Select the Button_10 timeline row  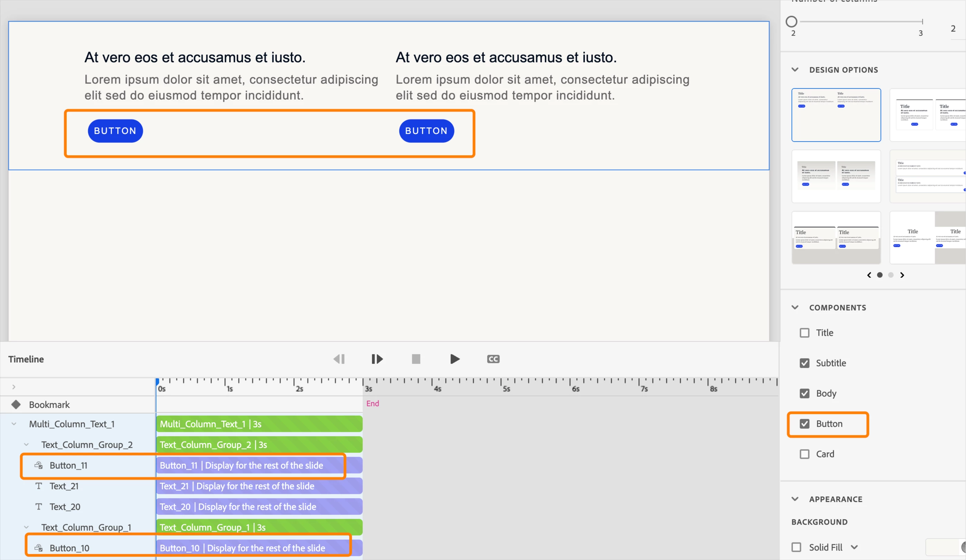(x=69, y=548)
